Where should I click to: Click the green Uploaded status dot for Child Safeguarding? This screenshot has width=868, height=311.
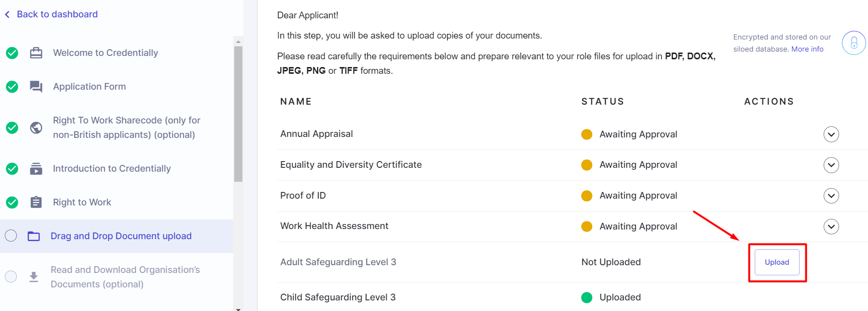click(x=587, y=297)
